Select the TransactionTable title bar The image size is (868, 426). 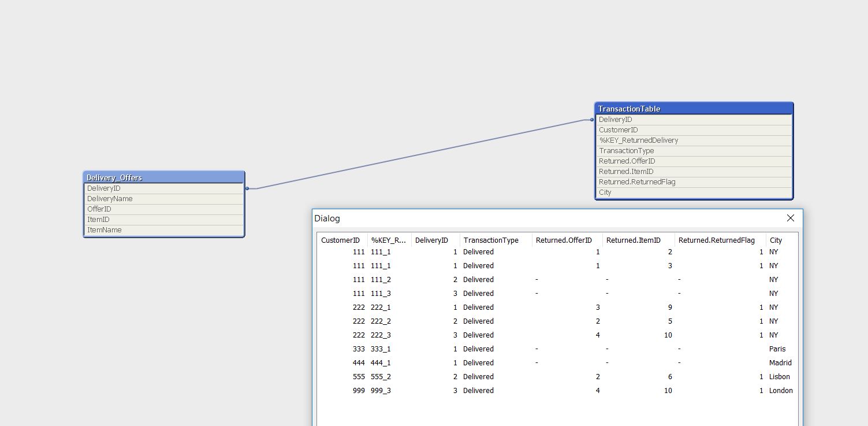pyautogui.click(x=694, y=109)
